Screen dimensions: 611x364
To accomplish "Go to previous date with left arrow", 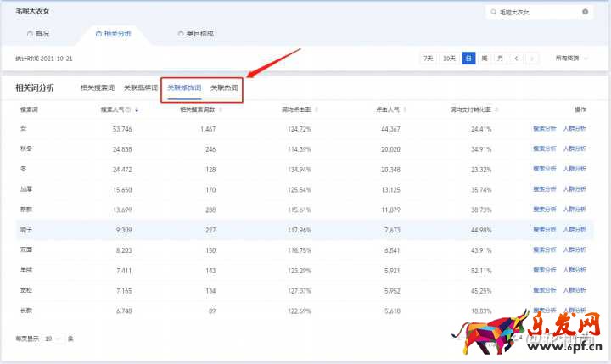I will click(x=517, y=59).
